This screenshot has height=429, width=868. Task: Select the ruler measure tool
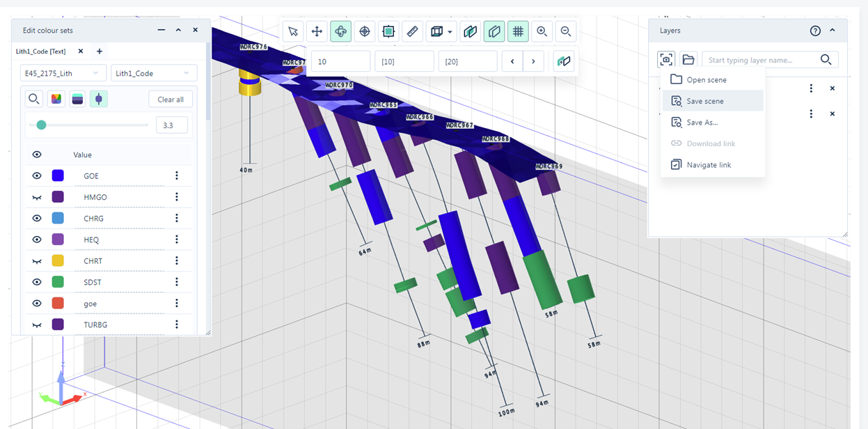tap(413, 31)
